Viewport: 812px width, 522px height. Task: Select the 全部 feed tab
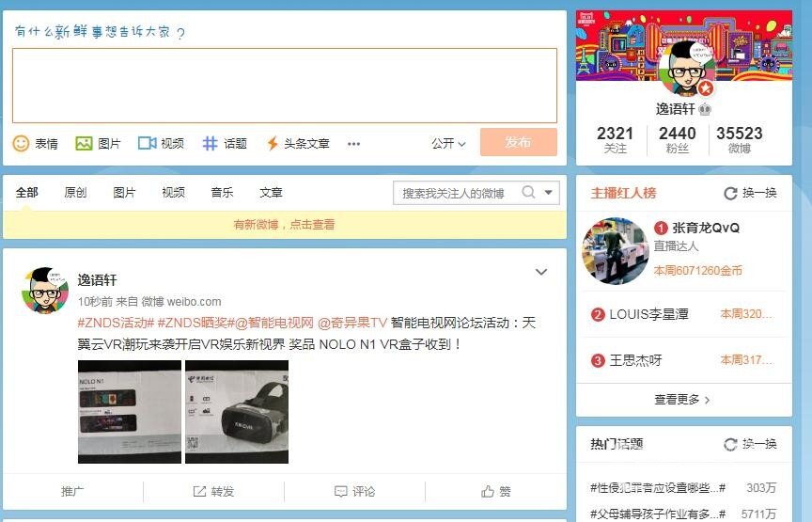[27, 193]
